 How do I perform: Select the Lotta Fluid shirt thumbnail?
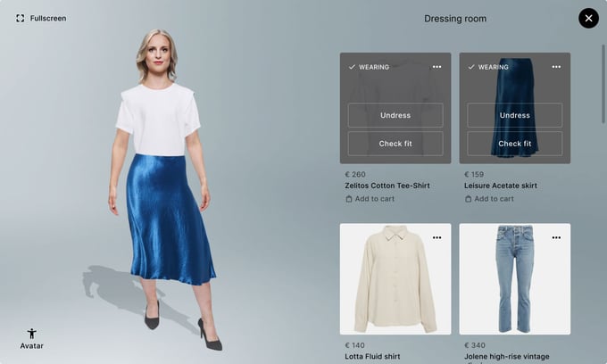click(395, 279)
